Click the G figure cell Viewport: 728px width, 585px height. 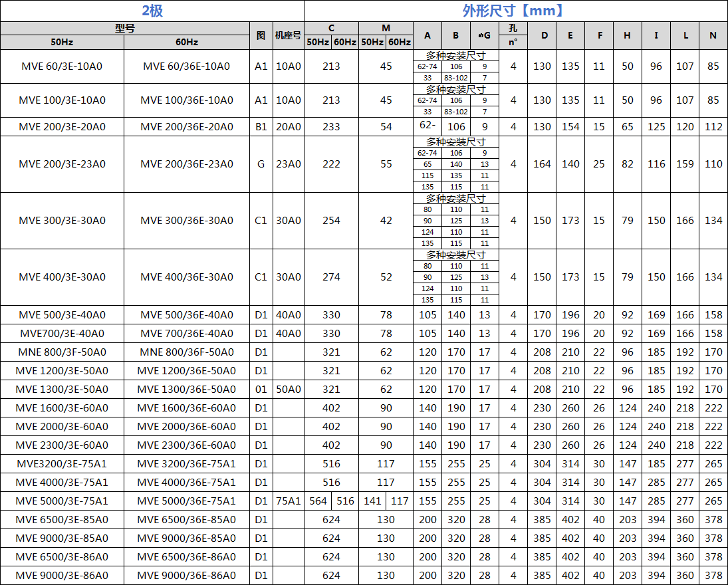(261, 164)
